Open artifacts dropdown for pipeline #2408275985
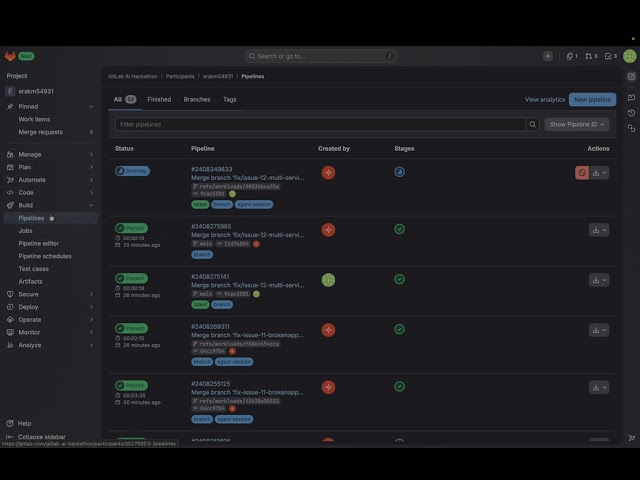Viewport: 640px width, 480px height. tap(599, 230)
